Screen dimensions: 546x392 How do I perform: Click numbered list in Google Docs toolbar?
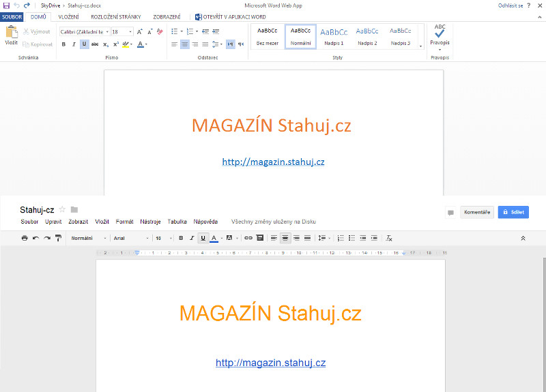click(341, 238)
